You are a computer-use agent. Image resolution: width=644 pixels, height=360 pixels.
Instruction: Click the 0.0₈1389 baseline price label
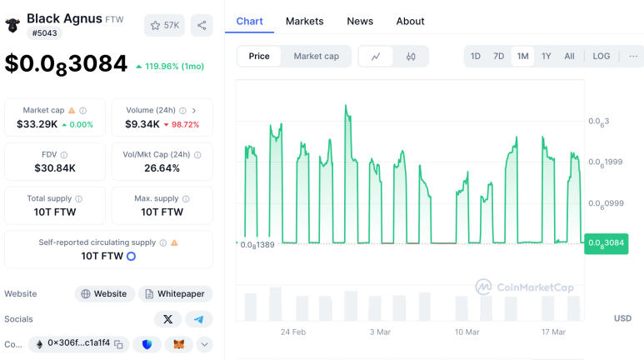(257, 245)
